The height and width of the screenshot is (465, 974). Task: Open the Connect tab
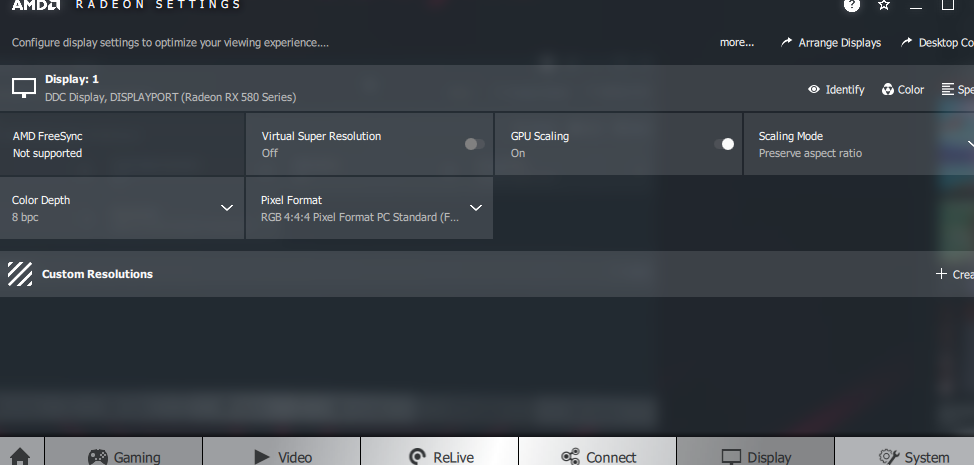[598, 457]
